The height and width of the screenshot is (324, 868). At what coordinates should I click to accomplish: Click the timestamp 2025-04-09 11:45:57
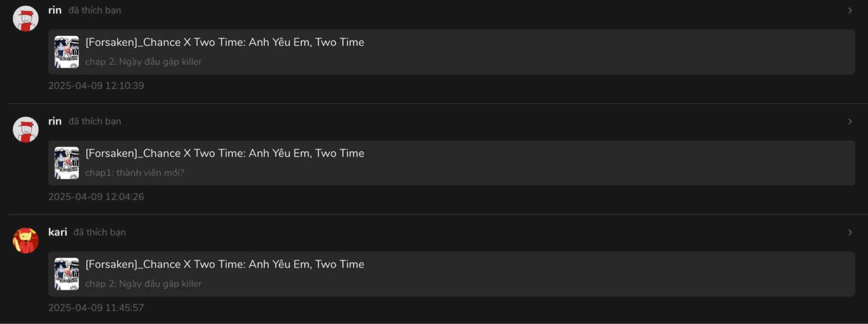[96, 308]
